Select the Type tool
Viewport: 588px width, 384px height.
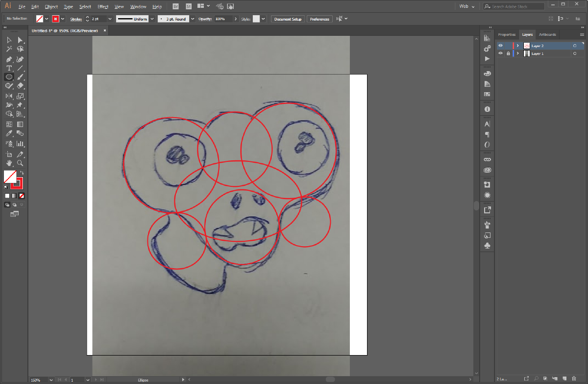(x=9, y=68)
